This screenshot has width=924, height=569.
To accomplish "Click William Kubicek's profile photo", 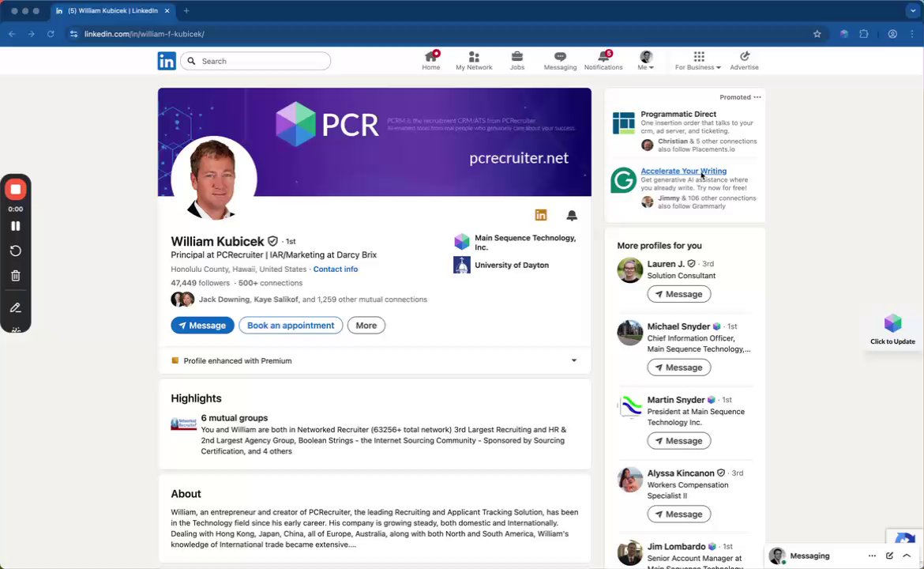I will (x=213, y=178).
